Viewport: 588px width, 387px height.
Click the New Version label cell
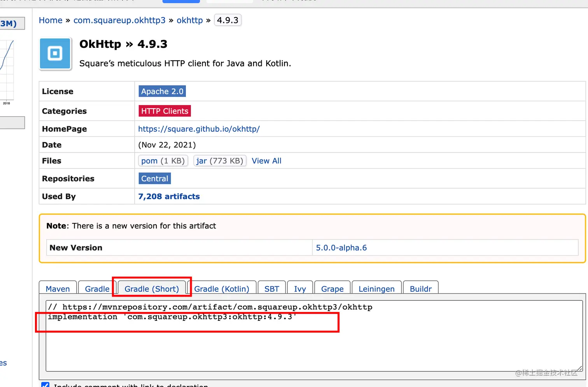click(179, 248)
